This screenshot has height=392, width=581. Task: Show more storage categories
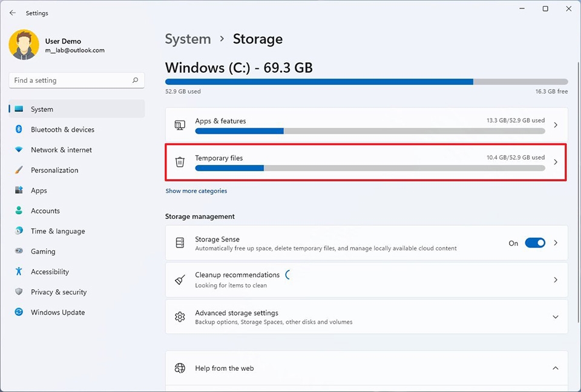click(x=196, y=191)
